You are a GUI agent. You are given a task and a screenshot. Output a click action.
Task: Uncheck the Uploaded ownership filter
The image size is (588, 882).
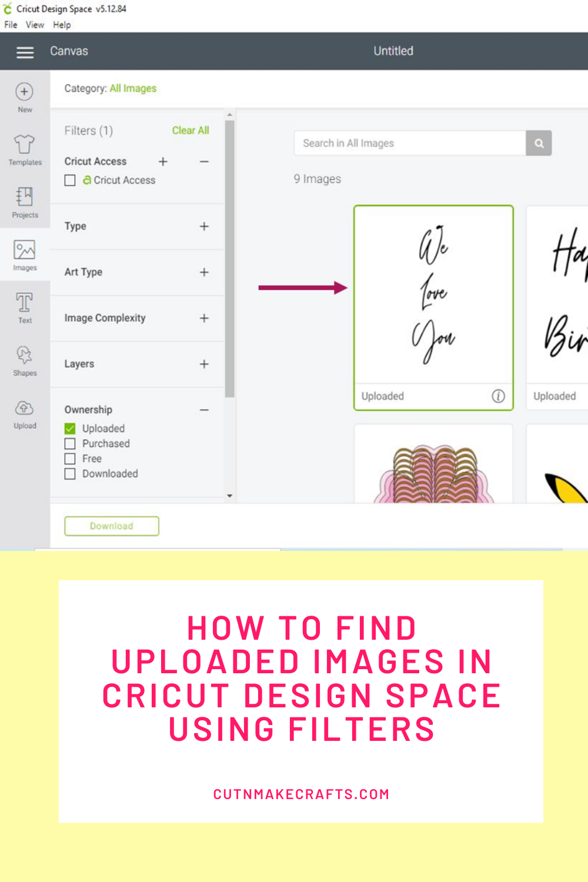click(70, 428)
